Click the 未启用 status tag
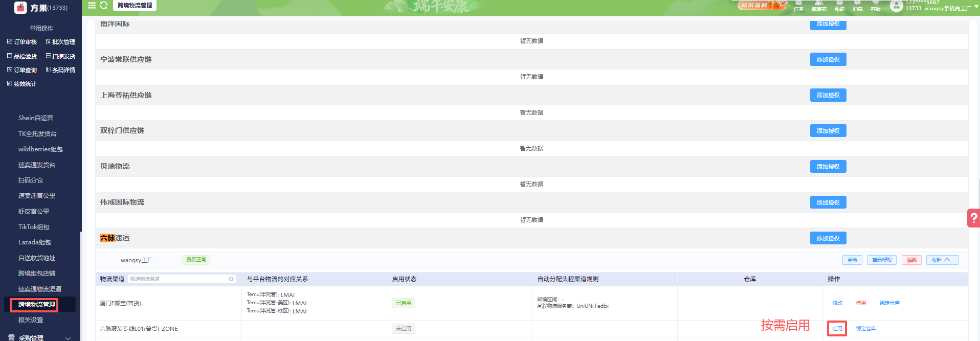This screenshot has height=341, width=980. coord(404,329)
